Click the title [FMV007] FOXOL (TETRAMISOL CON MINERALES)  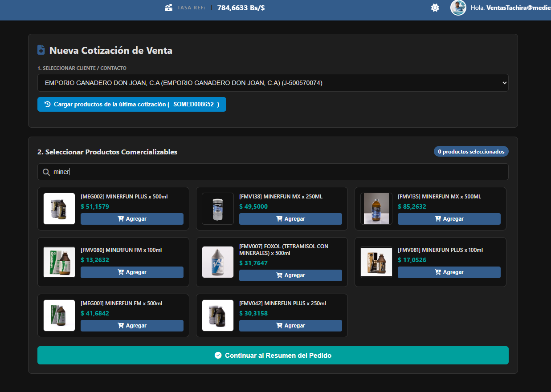pyautogui.click(x=284, y=250)
